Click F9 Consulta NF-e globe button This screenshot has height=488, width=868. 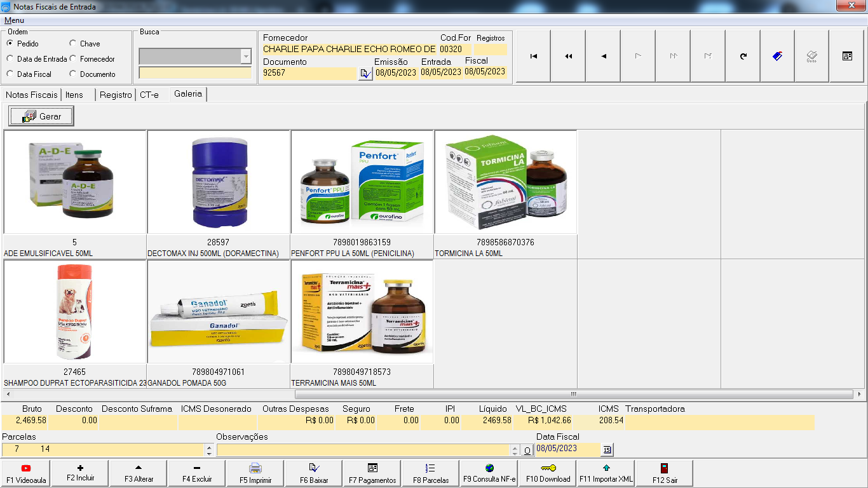pyautogui.click(x=489, y=473)
